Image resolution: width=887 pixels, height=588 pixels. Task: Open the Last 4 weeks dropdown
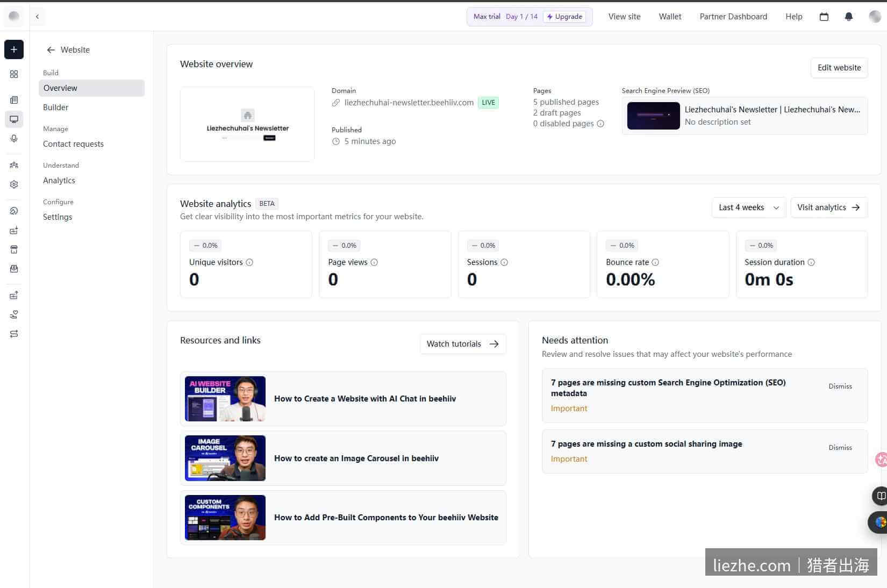click(749, 207)
